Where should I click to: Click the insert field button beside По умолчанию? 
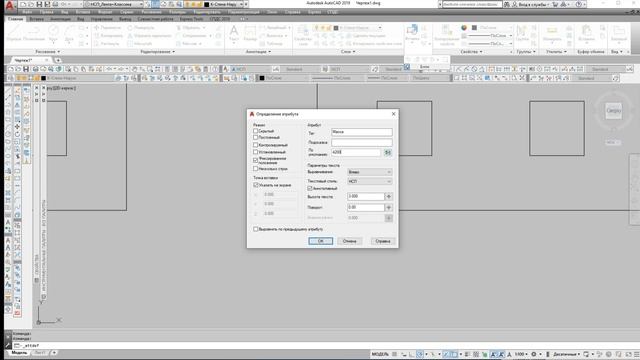click(388, 152)
